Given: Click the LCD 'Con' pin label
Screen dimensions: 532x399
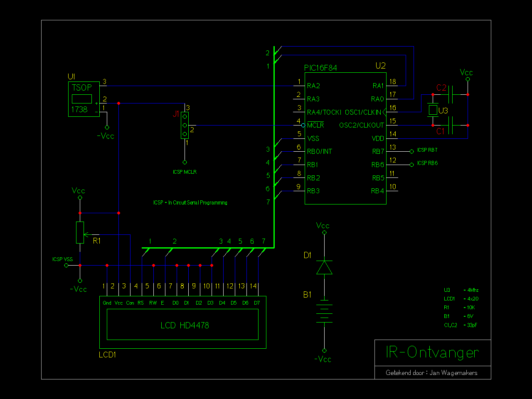Looking at the screenshot, I should 130,303.
